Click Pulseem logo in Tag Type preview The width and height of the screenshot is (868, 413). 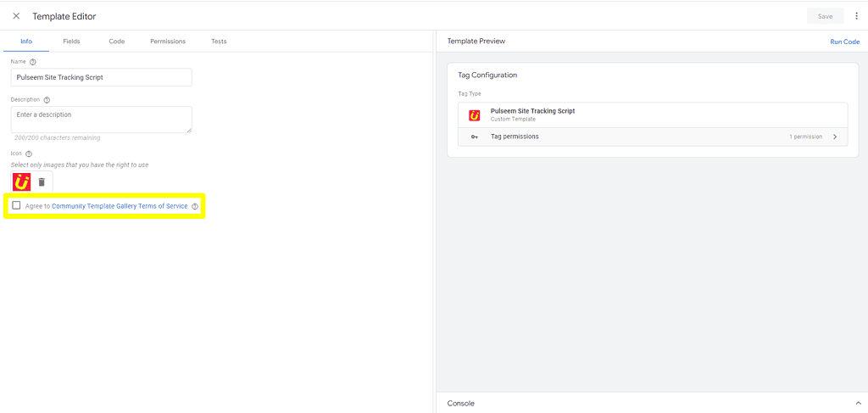(475, 115)
